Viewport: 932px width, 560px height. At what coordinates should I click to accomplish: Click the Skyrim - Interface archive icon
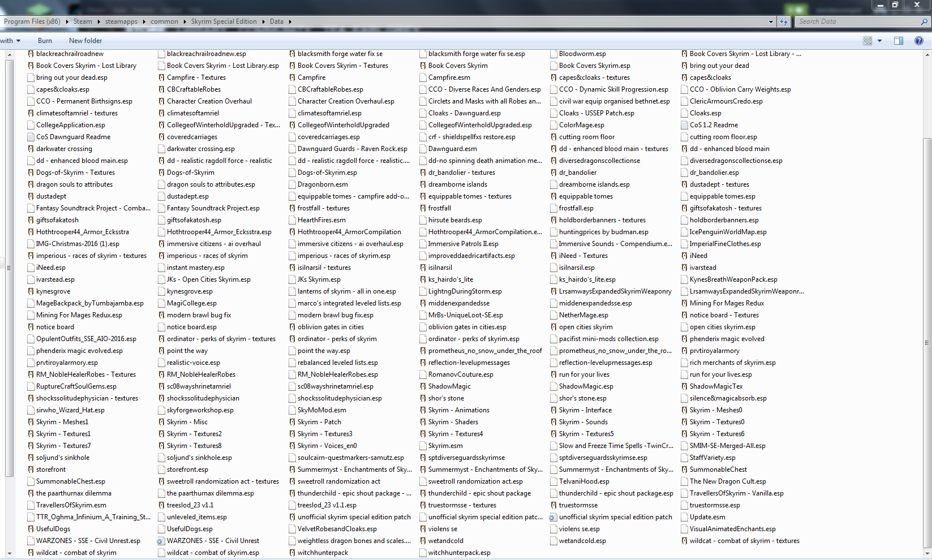click(554, 410)
